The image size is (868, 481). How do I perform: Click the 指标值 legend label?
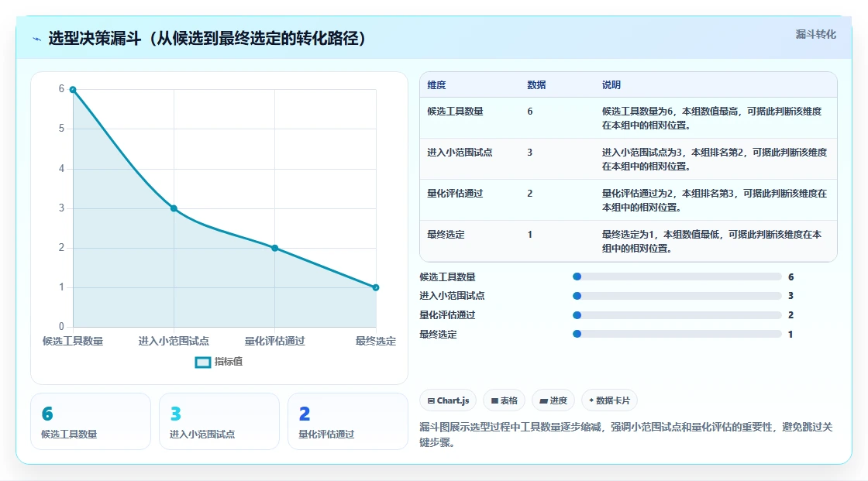pos(229,362)
